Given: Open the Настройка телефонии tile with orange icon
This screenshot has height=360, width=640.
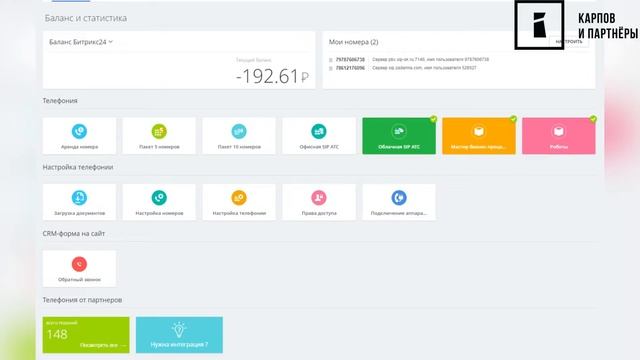Looking at the screenshot, I should click(239, 202).
